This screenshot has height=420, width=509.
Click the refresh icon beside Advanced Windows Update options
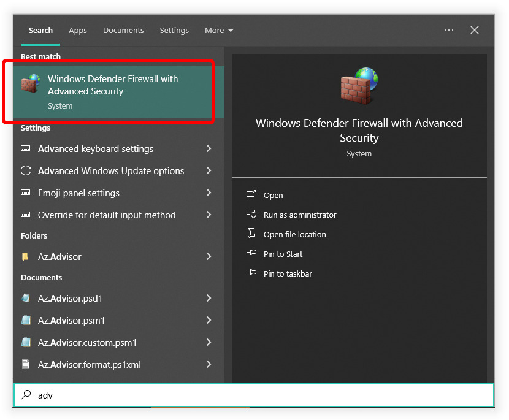pos(26,170)
